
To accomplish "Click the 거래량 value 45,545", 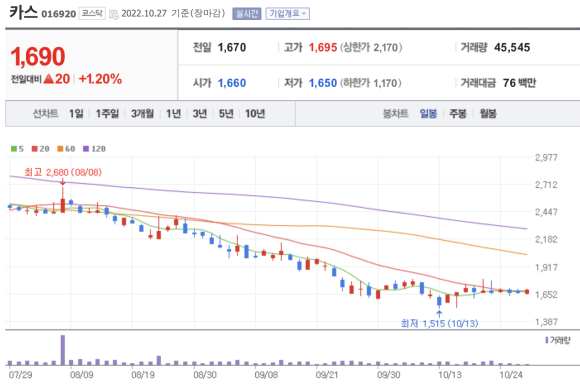I will click(512, 47).
